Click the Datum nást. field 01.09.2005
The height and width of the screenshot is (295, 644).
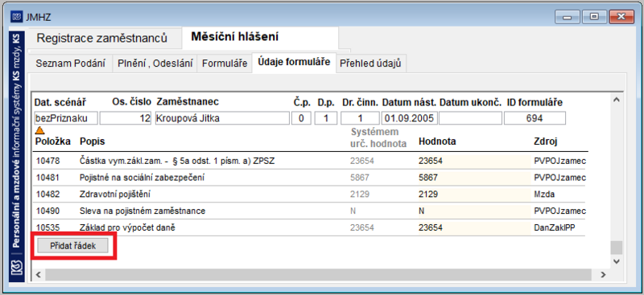click(x=409, y=118)
